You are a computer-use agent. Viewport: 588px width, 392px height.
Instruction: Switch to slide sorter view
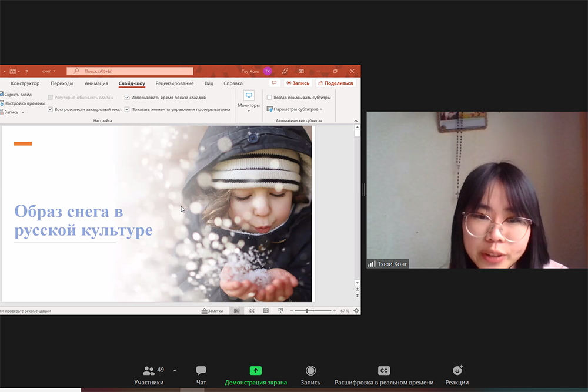(252, 310)
